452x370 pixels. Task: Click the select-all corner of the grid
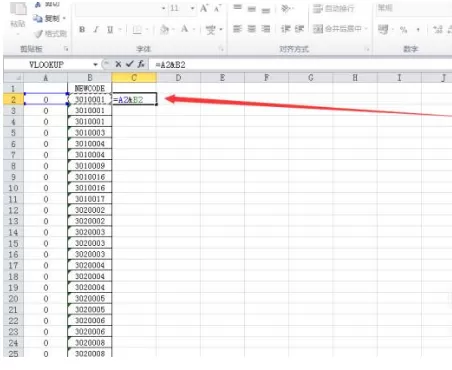tap(14, 78)
